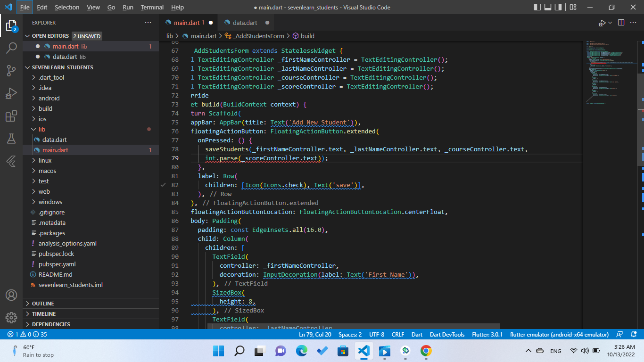Click the _AddStudentsForm breadcrumb

coord(255,36)
